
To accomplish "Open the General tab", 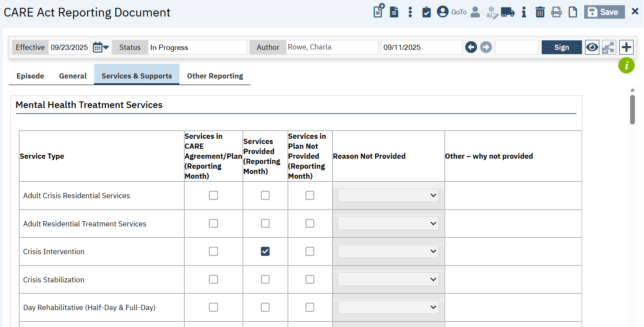I will [x=73, y=76].
